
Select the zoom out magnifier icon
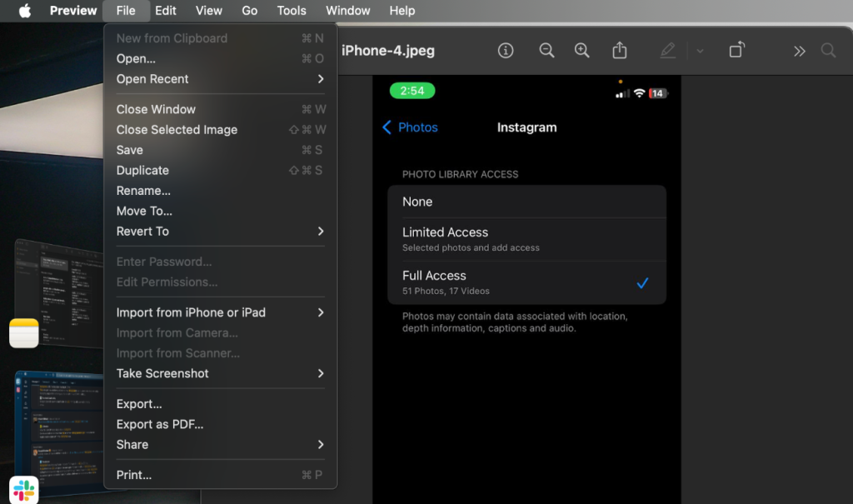[546, 50]
